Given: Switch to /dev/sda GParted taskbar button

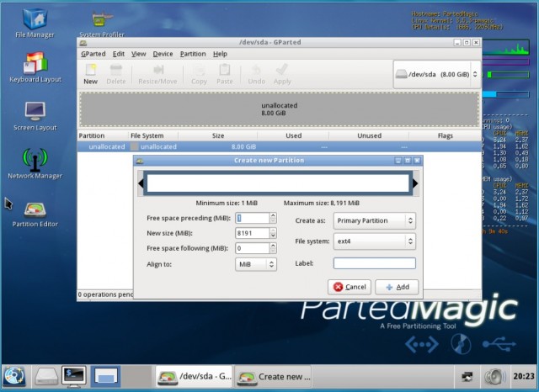Looking at the screenshot, I should point(195,377).
